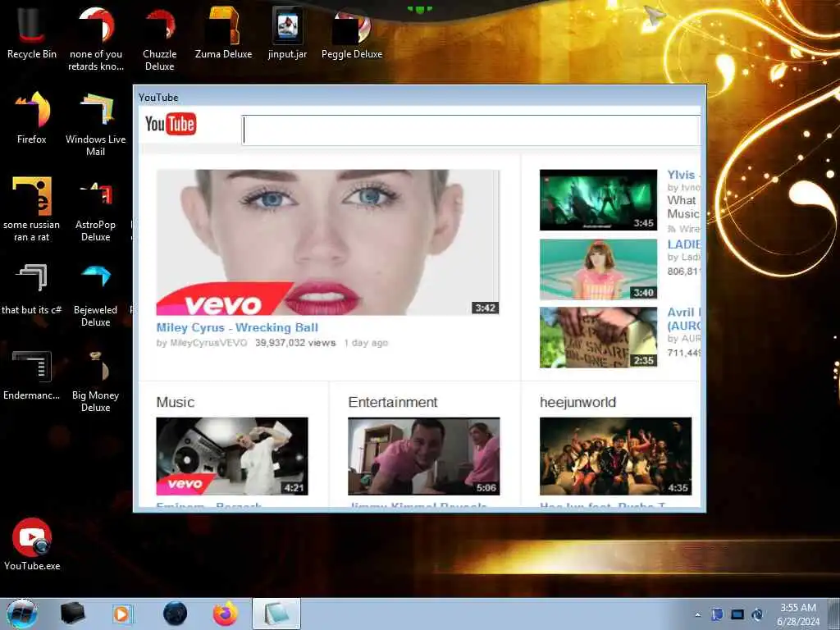Click the Music section heading
The image size is (840, 630).
tap(176, 402)
